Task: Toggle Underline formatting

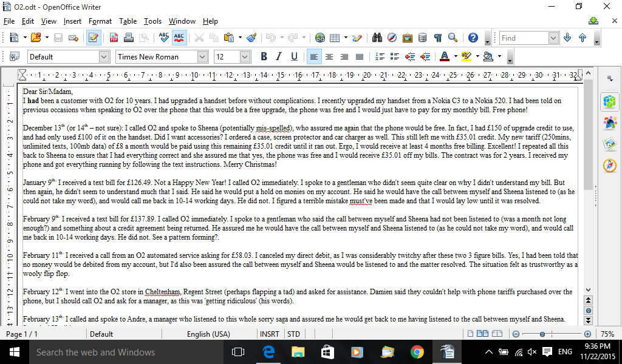Action: click(294, 56)
